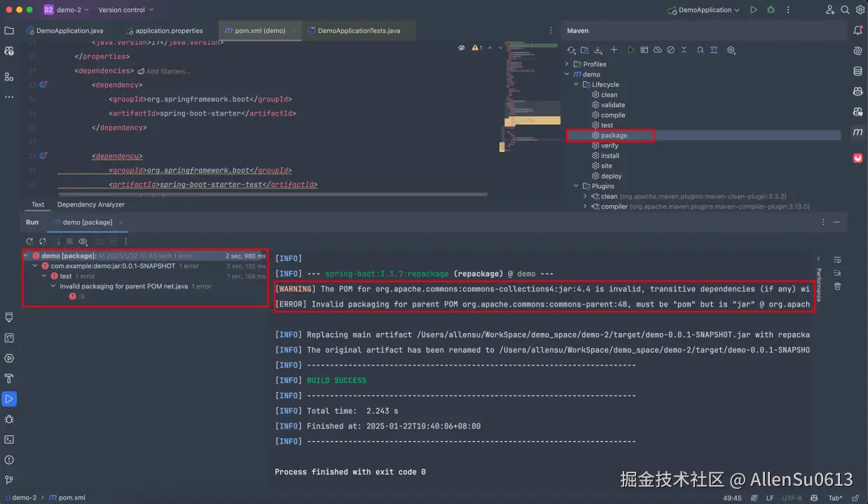Switch to DemoApplication.java tab

tap(64, 31)
